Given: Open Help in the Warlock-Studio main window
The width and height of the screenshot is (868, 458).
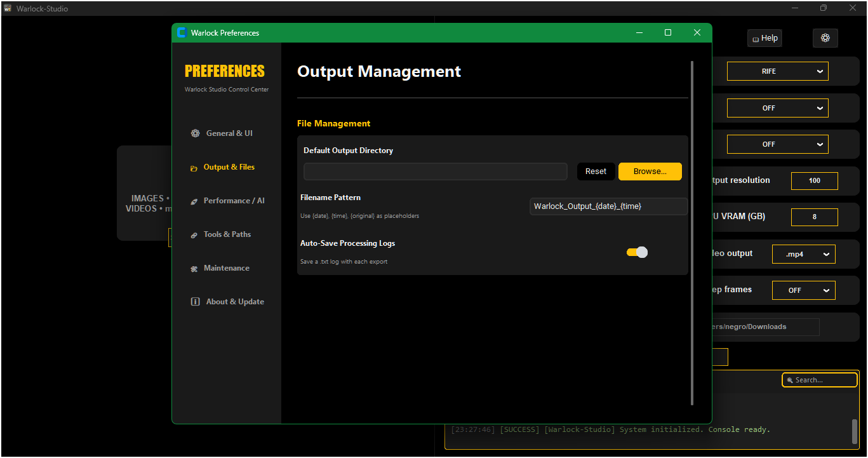Looking at the screenshot, I should click(765, 38).
